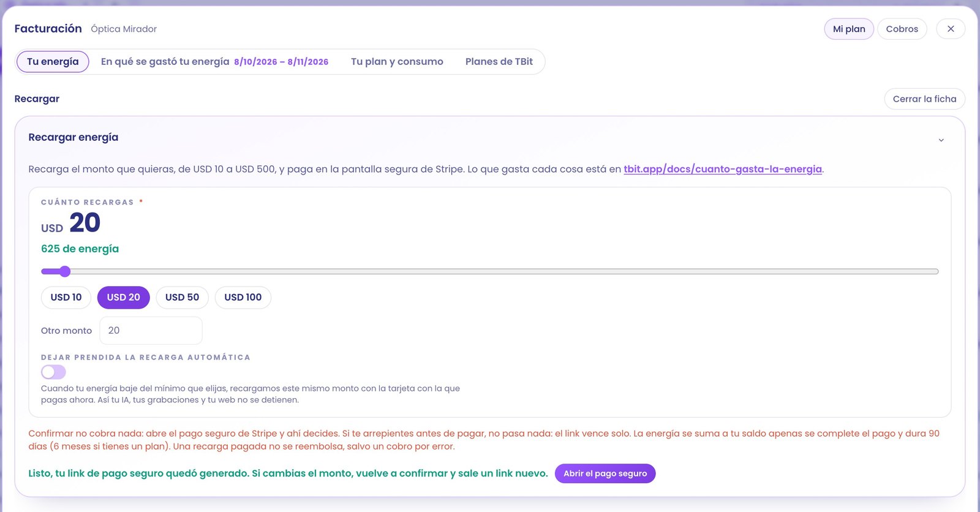Click the Recargar energía heading

[73, 138]
